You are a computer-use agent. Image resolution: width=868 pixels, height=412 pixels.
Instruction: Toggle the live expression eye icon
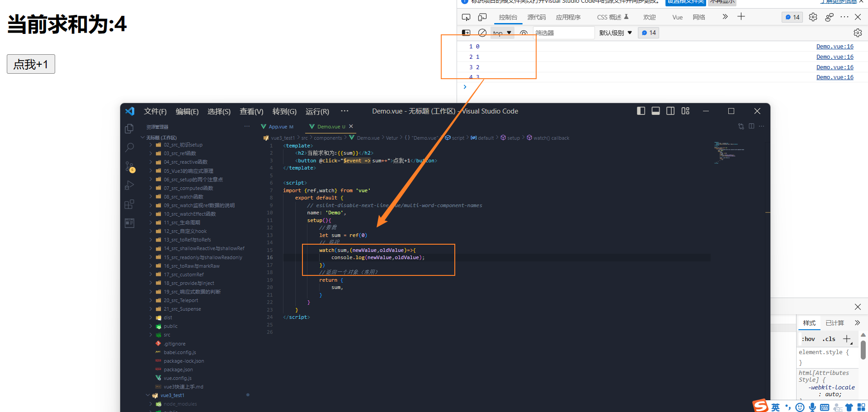(523, 33)
